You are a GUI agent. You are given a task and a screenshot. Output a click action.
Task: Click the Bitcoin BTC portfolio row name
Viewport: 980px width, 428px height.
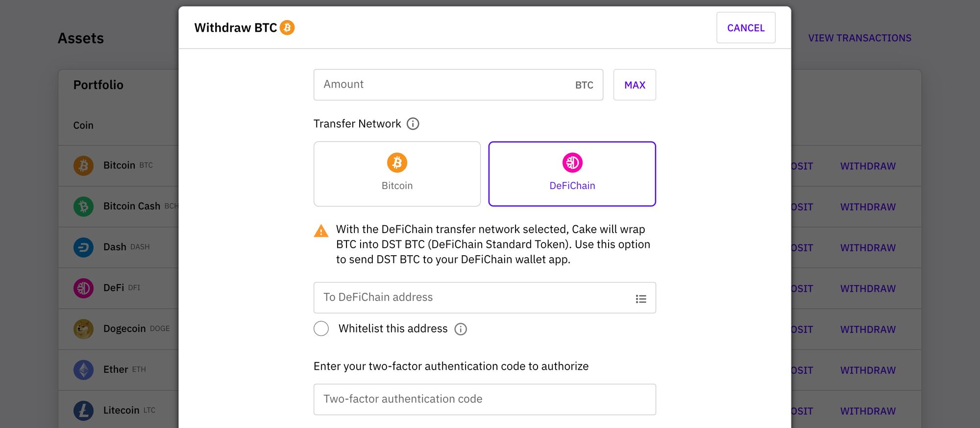(x=128, y=166)
